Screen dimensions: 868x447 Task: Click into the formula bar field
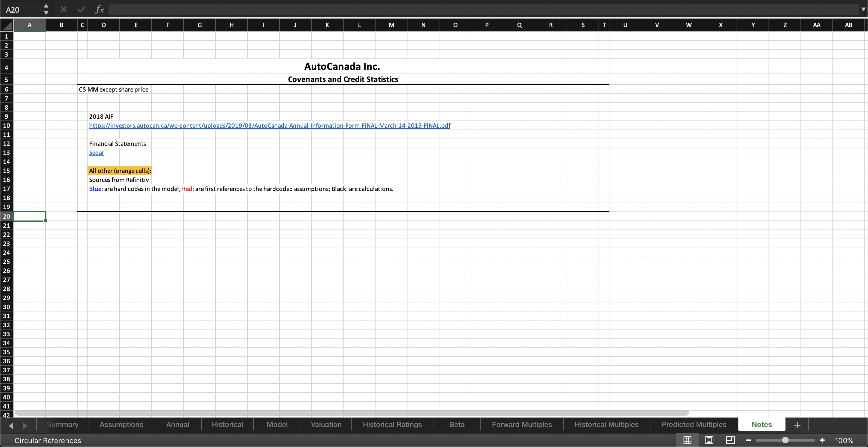483,9
